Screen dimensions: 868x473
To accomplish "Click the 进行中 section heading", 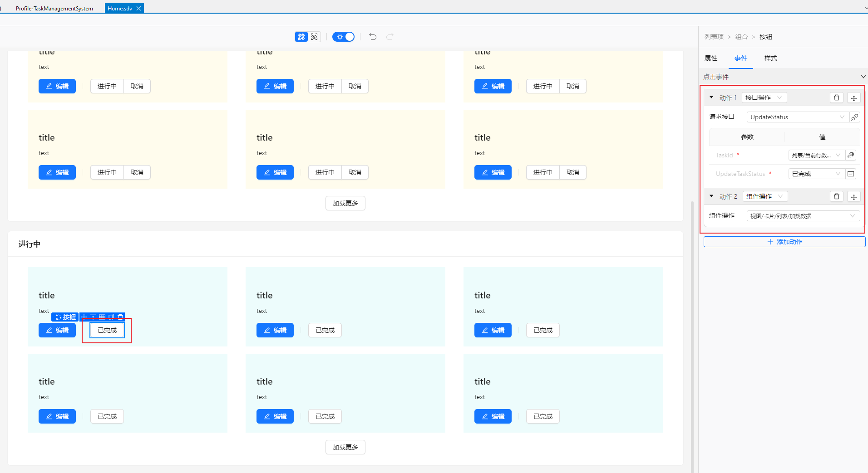I will point(30,244).
